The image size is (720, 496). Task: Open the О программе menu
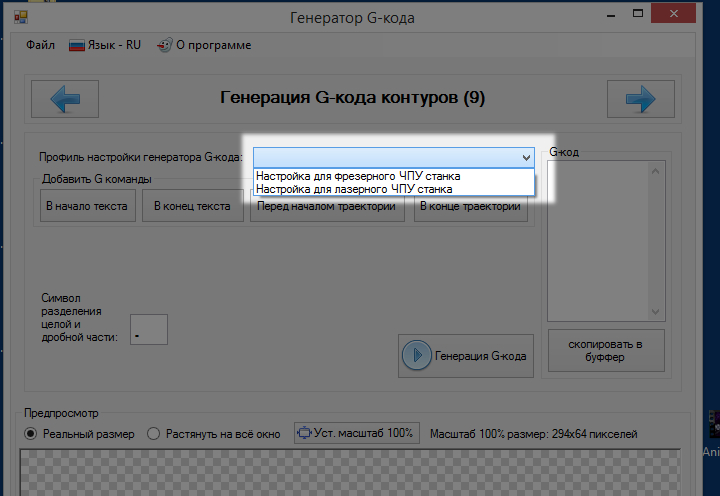coord(204,45)
